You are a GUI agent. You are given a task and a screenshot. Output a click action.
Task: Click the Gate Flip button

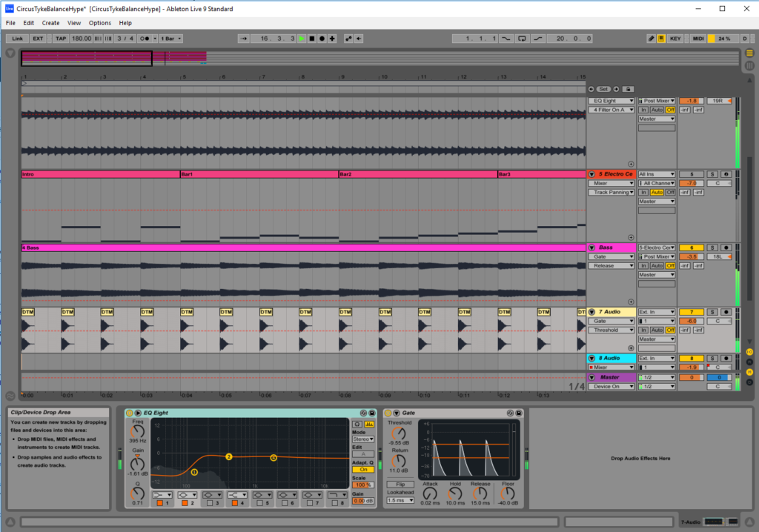pos(400,484)
